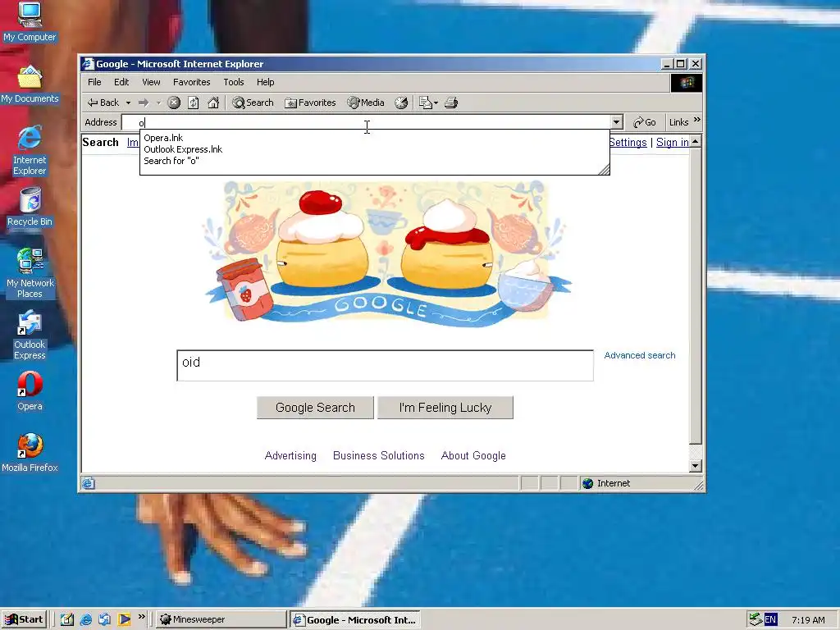This screenshot has width=840, height=630.
Task: Select the Recycle Bin icon
Action: 30,206
